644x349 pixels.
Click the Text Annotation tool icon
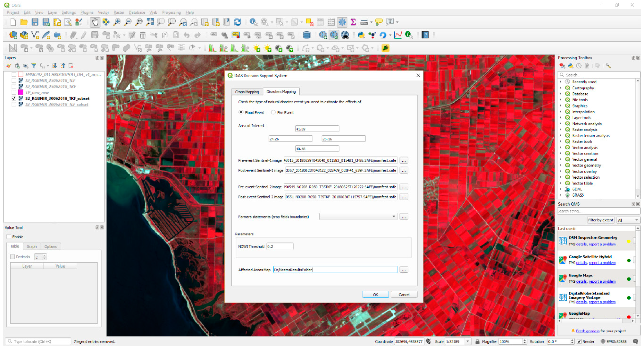click(390, 22)
